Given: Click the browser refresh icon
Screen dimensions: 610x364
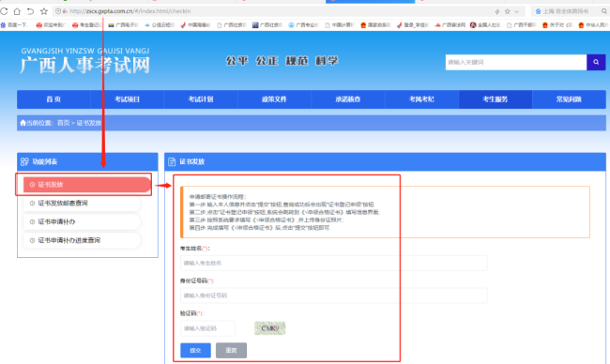Looking at the screenshot, I should click(x=4, y=11).
